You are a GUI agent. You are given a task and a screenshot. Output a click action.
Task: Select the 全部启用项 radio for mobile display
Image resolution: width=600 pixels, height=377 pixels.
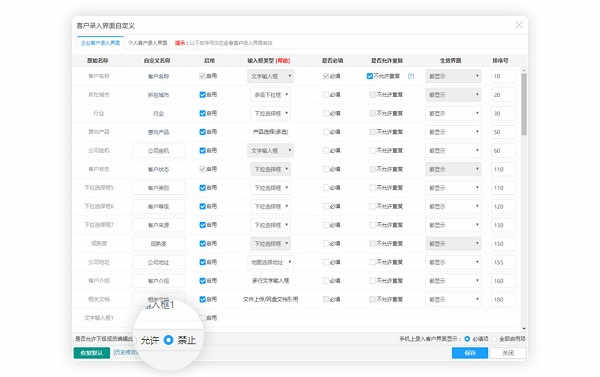pyautogui.click(x=496, y=339)
